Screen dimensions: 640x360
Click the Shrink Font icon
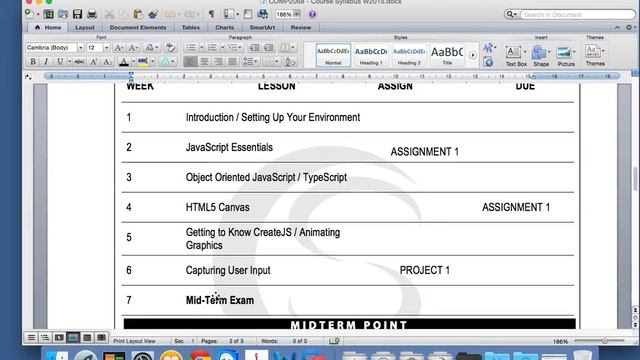(x=133, y=48)
